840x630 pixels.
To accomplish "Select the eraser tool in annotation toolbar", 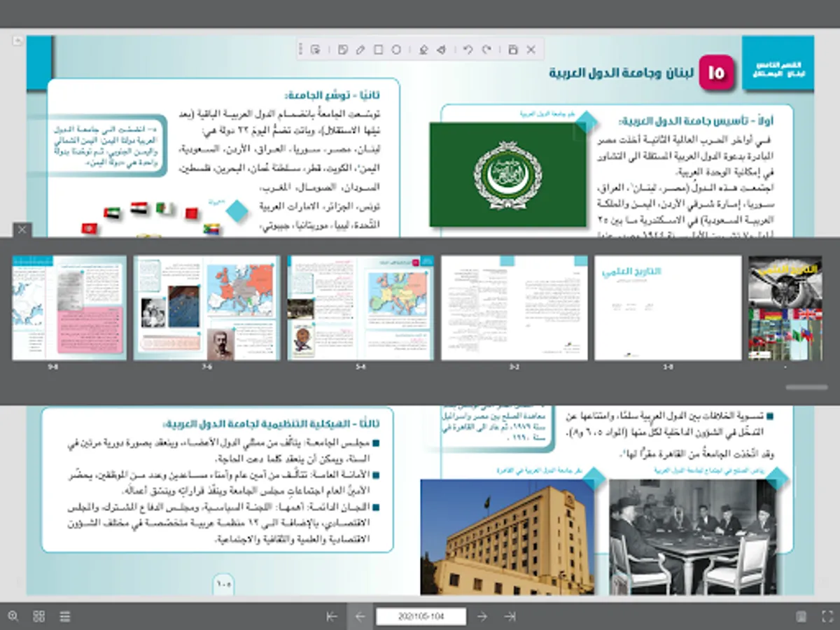I will coord(441,50).
